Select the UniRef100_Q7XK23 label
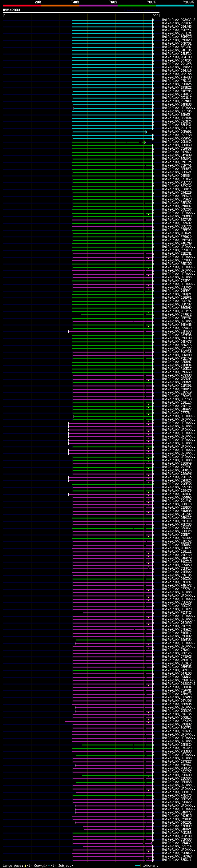This screenshot has height=868, width=197. click(x=177, y=67)
